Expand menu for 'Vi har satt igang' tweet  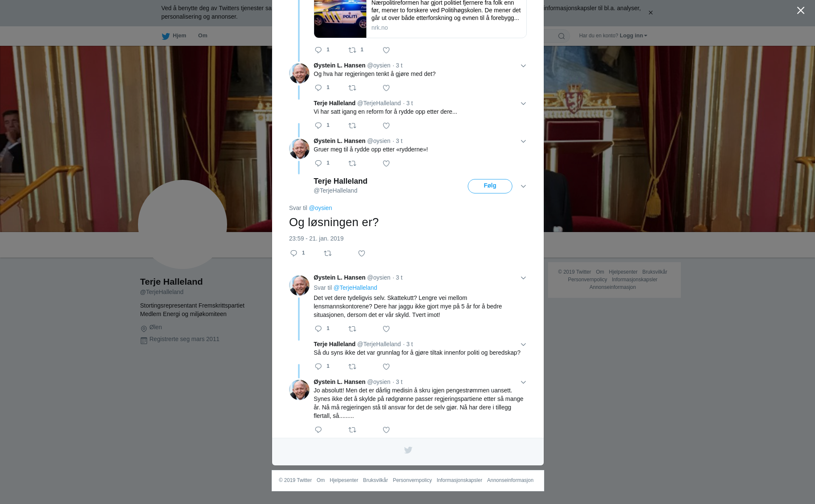[523, 104]
